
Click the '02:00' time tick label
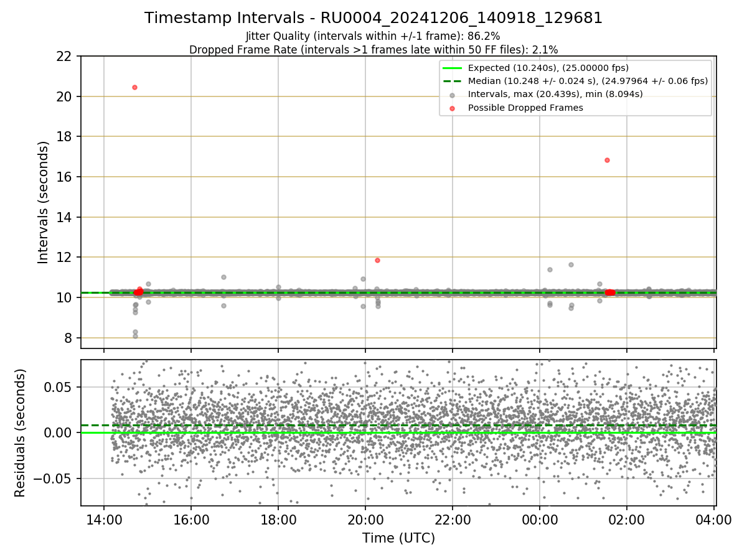pyautogui.click(x=626, y=520)
